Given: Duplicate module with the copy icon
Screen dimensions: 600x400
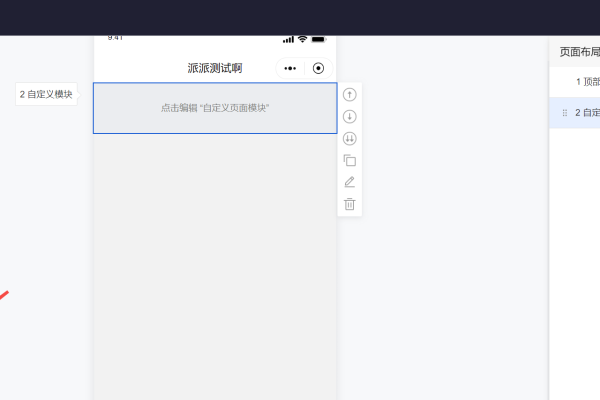Looking at the screenshot, I should click(x=349, y=160).
